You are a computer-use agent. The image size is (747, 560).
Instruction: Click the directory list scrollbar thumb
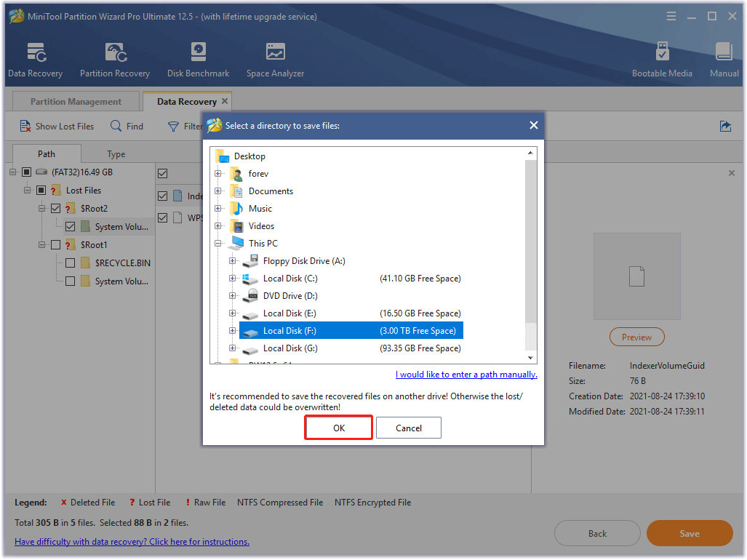[531, 241]
